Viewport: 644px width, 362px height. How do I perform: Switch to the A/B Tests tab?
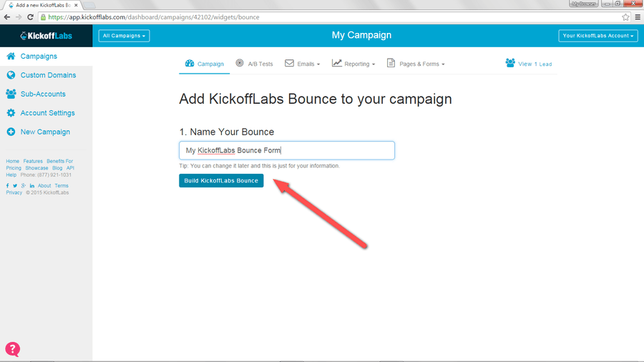[x=254, y=64]
